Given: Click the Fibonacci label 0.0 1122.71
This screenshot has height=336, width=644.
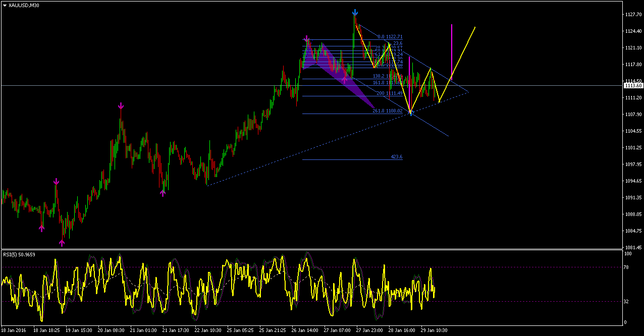Looking at the screenshot, I should click(390, 37).
